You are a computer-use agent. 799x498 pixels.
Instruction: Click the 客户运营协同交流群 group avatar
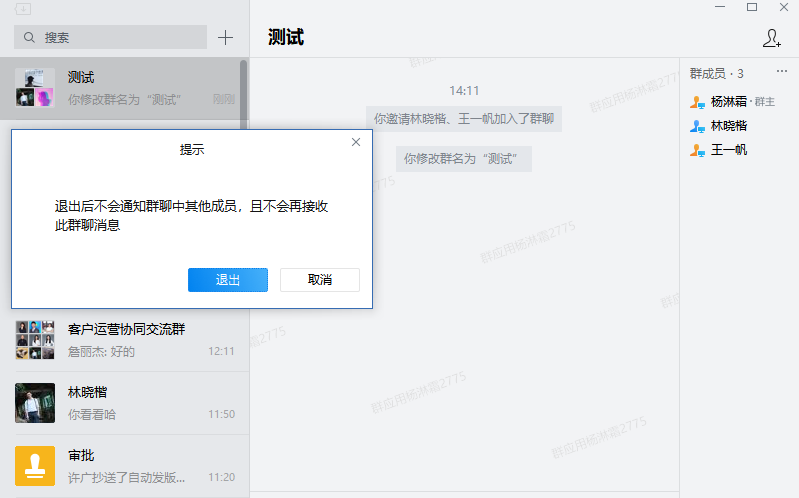(35, 340)
